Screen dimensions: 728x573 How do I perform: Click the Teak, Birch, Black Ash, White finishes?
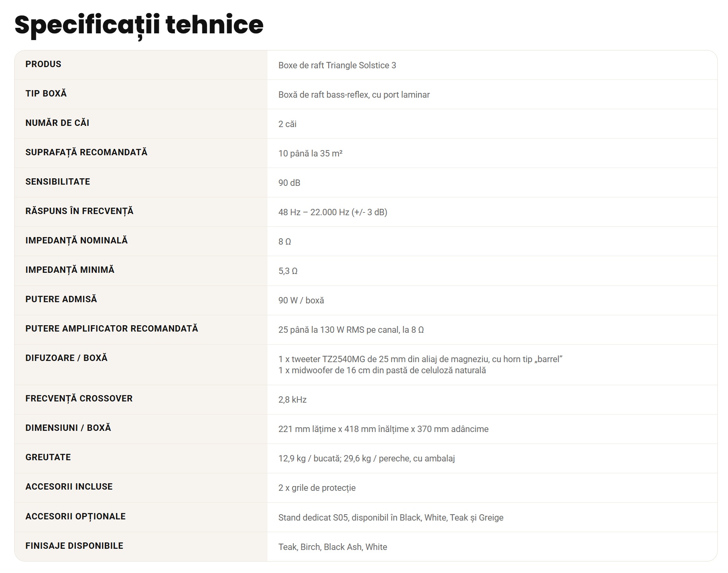[333, 547]
